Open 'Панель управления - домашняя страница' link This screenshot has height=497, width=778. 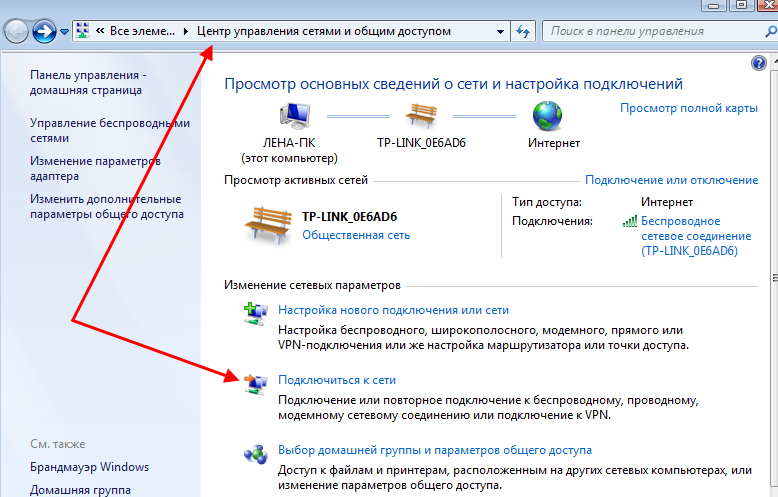[x=88, y=82]
